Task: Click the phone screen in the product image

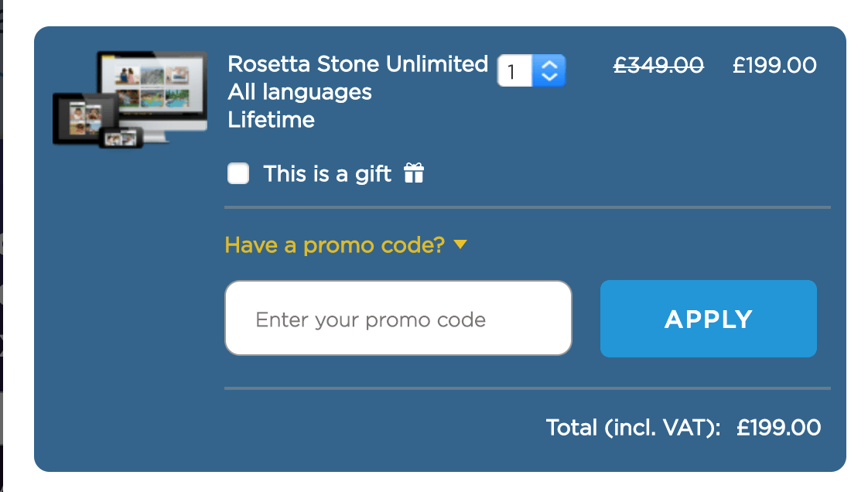Action: click(x=120, y=139)
